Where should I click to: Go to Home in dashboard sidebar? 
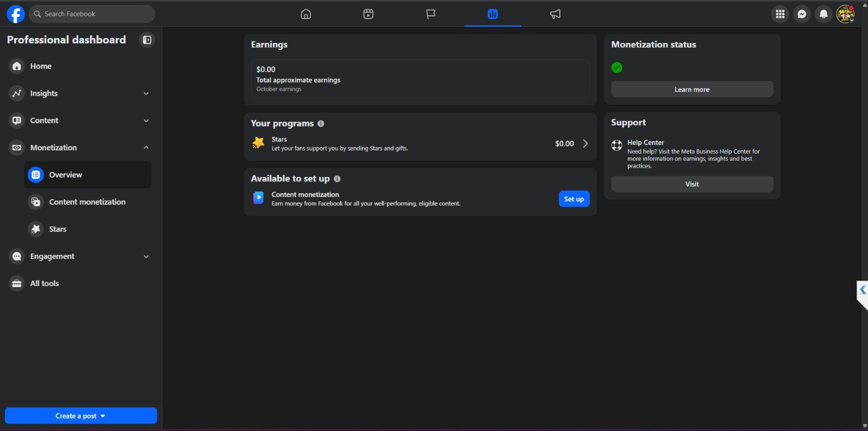(80, 66)
